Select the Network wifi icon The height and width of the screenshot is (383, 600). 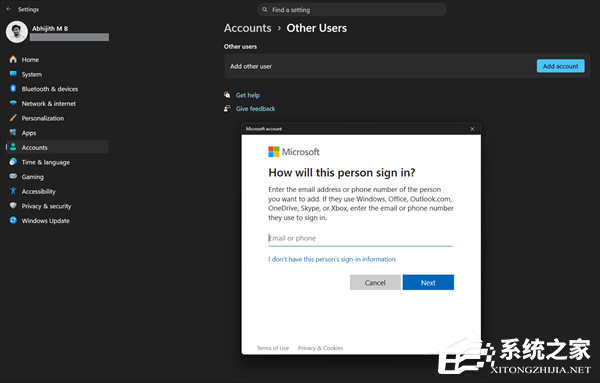[13, 103]
